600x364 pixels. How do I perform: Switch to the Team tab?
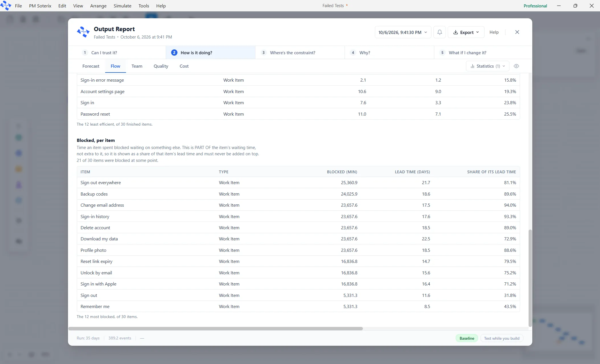coord(137,66)
